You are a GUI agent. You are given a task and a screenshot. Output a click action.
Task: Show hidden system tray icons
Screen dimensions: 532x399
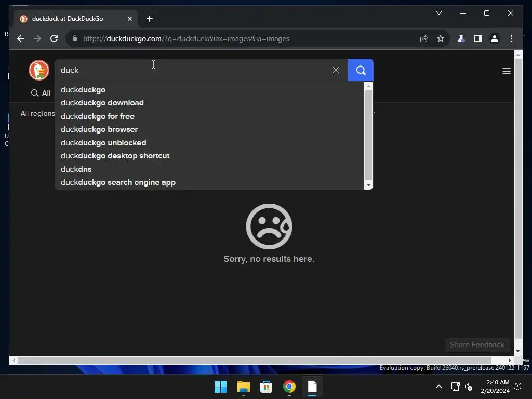(438, 387)
